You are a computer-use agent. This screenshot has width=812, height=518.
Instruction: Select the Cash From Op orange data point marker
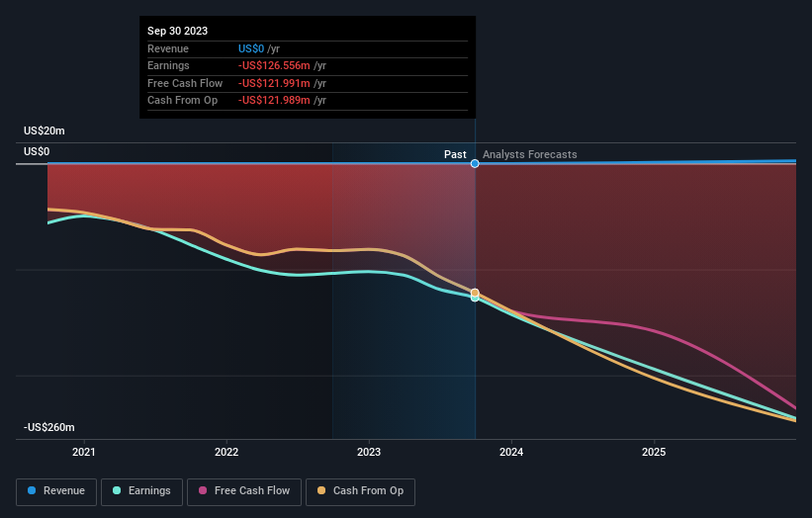pyautogui.click(x=475, y=293)
